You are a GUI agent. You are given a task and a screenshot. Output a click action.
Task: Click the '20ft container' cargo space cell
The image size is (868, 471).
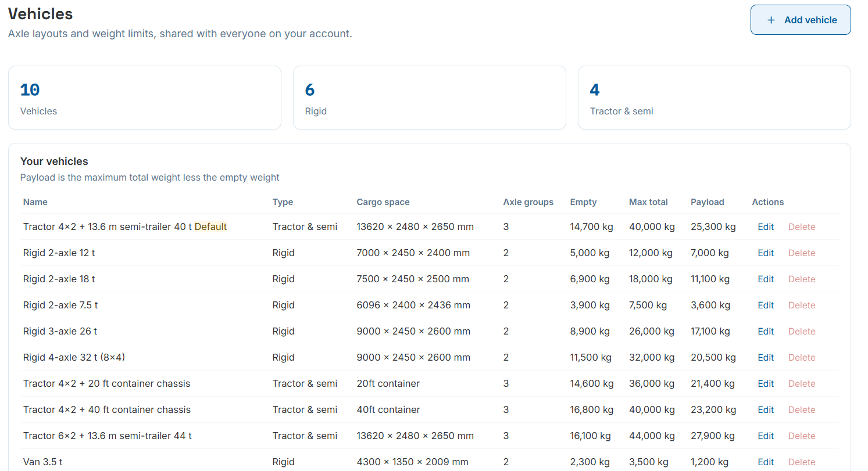(x=388, y=384)
